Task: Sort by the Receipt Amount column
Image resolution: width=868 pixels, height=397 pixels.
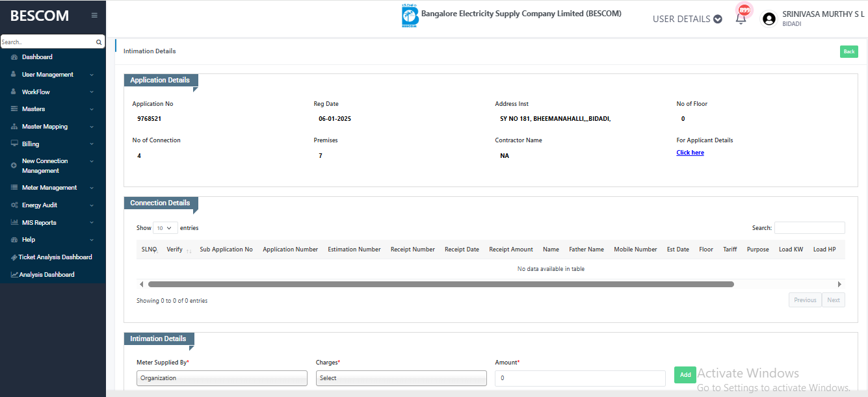Action: (511, 250)
